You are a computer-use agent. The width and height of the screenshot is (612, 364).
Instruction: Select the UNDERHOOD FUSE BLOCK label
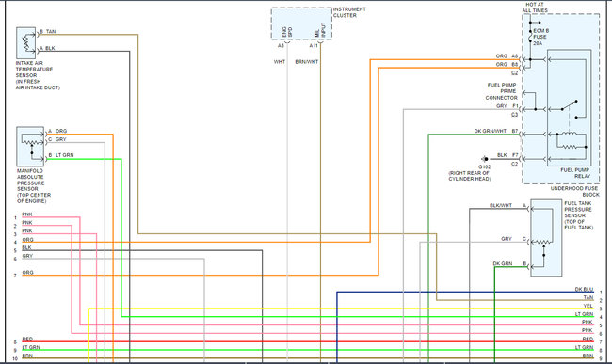pos(575,191)
